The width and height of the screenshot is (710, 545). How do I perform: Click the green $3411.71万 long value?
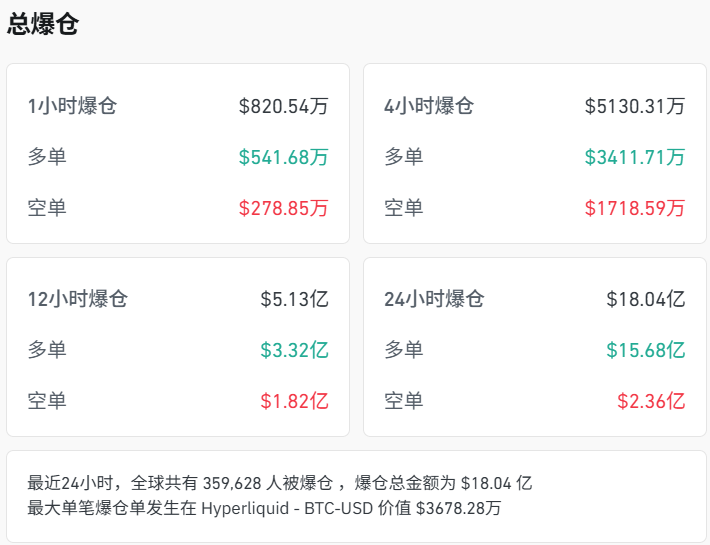point(635,157)
